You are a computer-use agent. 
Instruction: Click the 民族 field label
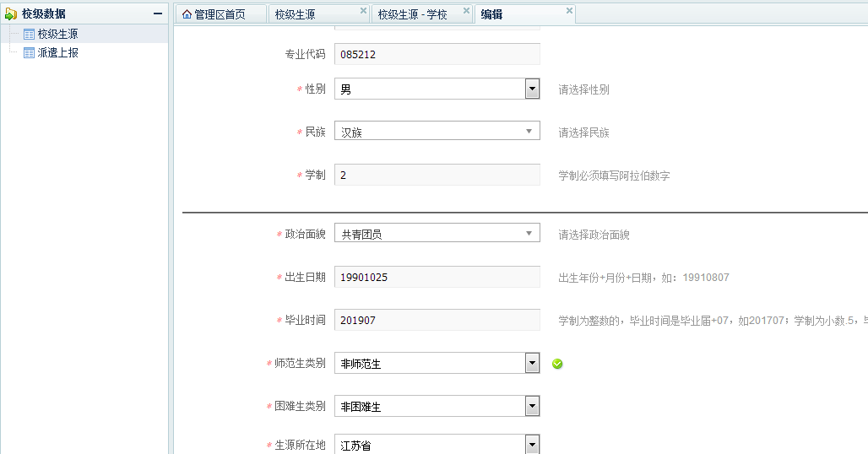315,132
